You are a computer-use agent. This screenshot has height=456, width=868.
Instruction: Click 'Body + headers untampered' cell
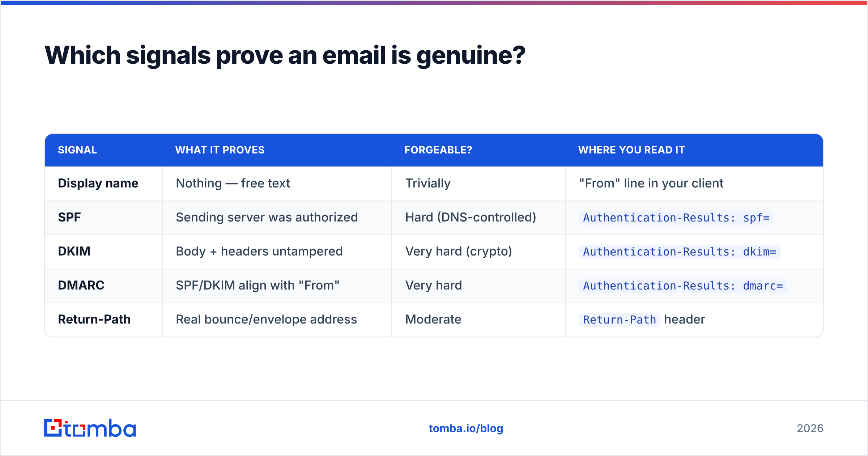(x=259, y=252)
